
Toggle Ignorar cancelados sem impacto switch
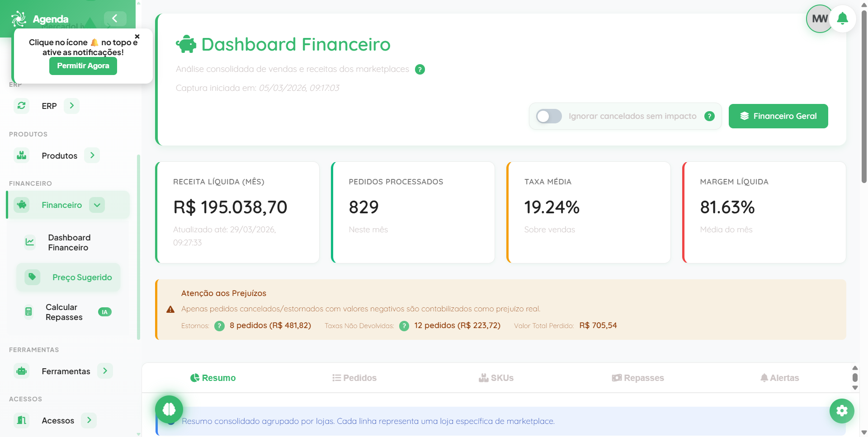pos(549,116)
